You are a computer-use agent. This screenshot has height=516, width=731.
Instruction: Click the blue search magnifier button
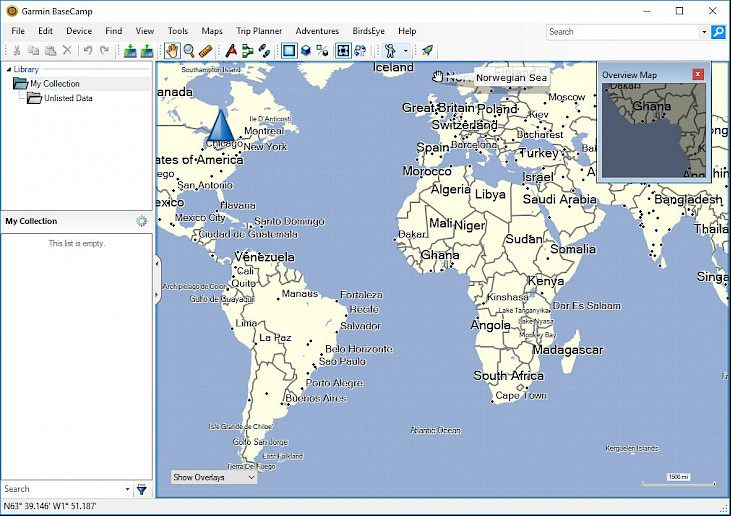[718, 32]
